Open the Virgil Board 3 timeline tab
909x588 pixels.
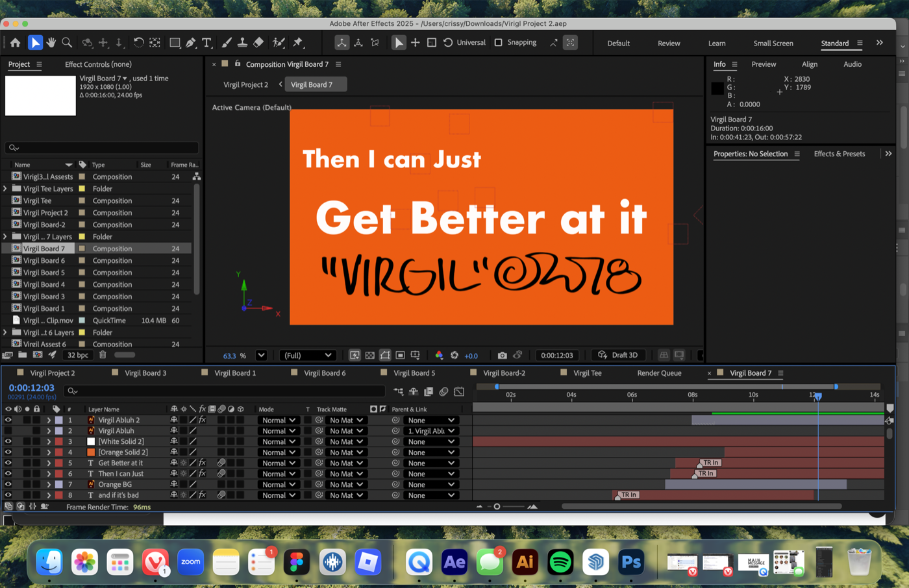[145, 373]
